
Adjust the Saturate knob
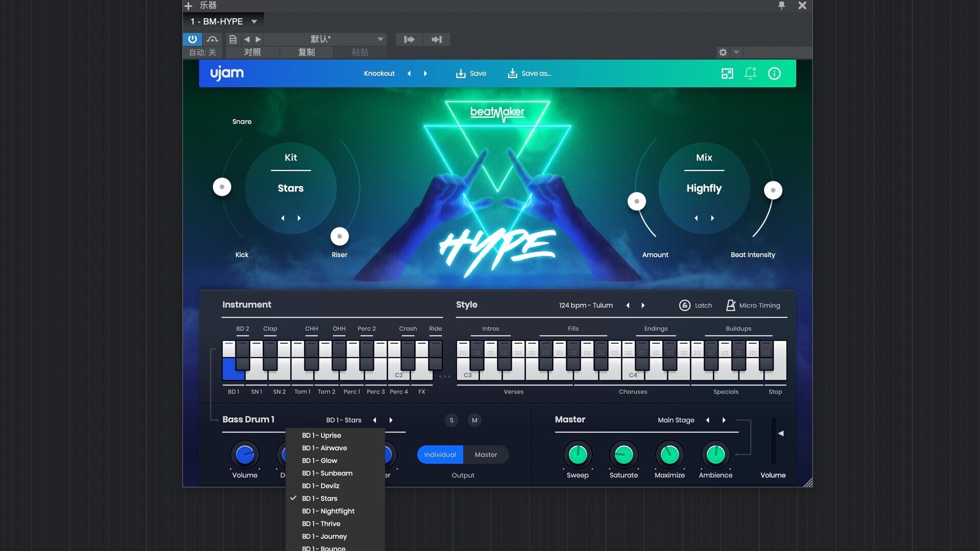click(x=624, y=455)
